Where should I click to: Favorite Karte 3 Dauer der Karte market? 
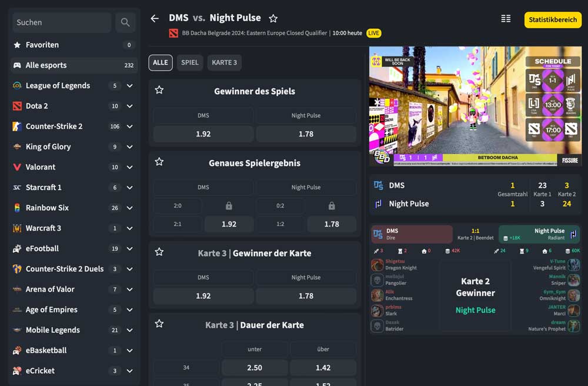(x=159, y=324)
